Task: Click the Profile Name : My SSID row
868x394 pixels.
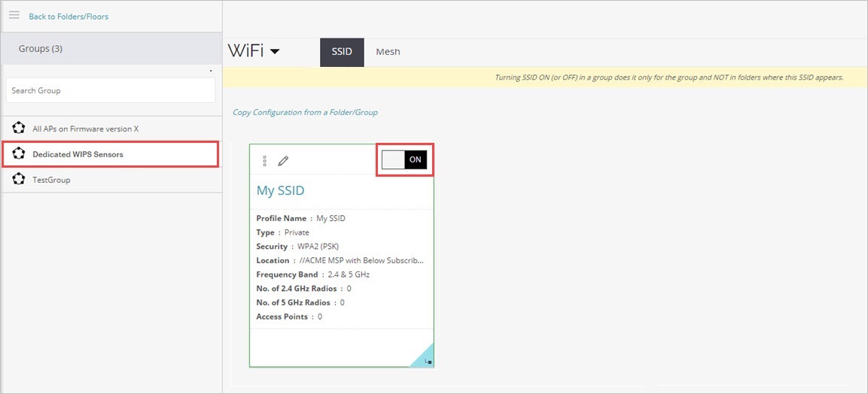Action: point(300,218)
